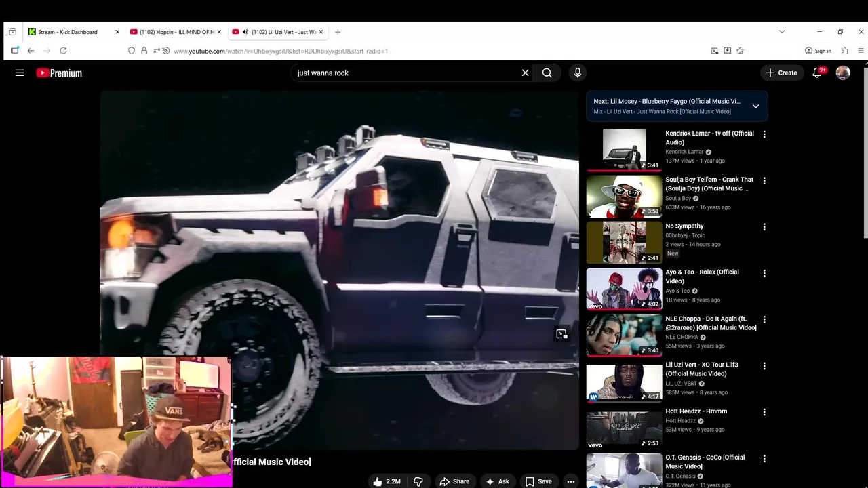868x488 pixels.
Task: Clear the search box text
Action: 525,73
